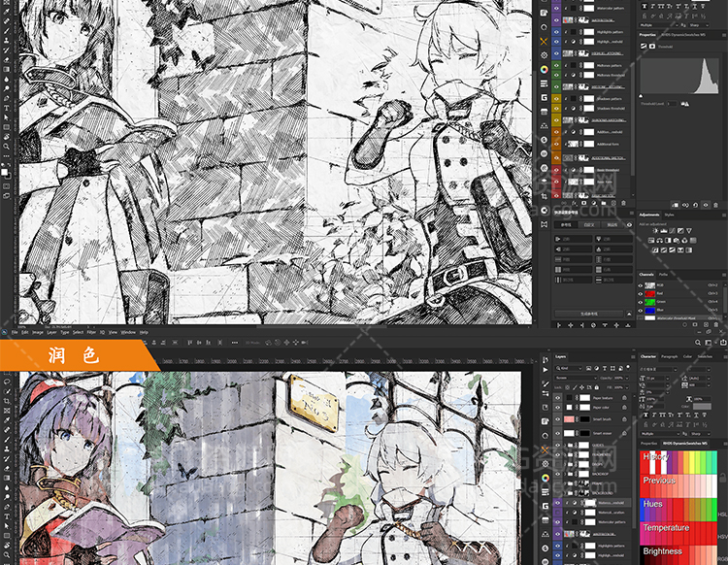Viewport: 728px width, 565px height.
Task: Select the Hand tool in upper window toolbar
Action: pyautogui.click(x=7, y=137)
